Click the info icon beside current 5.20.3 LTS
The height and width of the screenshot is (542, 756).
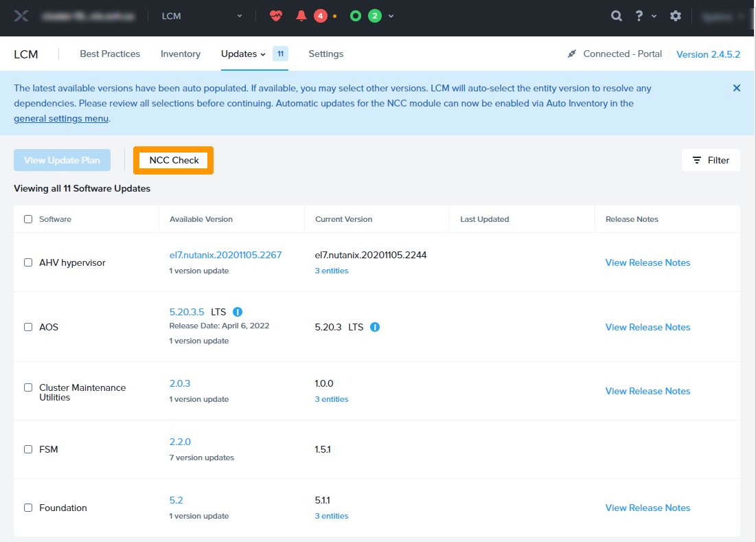coord(375,327)
